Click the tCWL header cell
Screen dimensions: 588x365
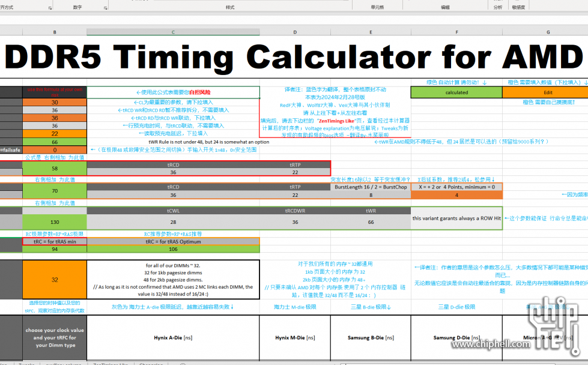[173, 211]
